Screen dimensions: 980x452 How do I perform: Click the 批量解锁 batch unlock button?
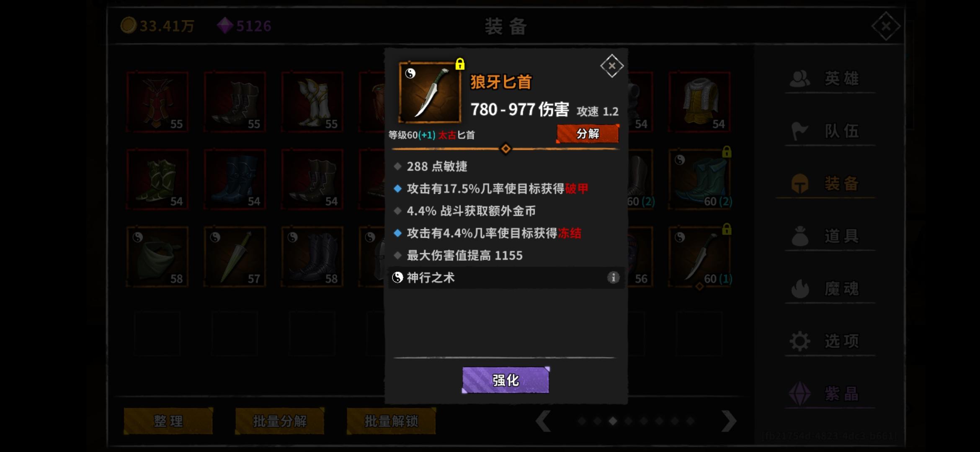click(x=391, y=421)
